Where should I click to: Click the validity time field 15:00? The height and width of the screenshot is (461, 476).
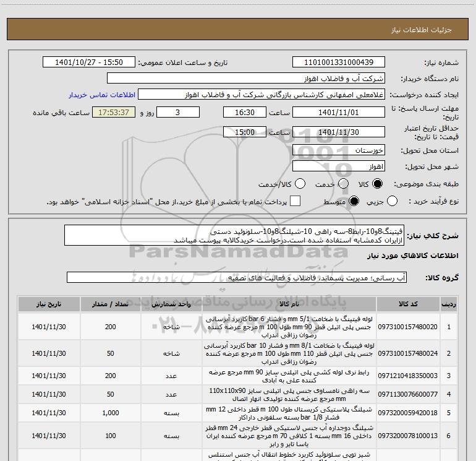pos(245,132)
